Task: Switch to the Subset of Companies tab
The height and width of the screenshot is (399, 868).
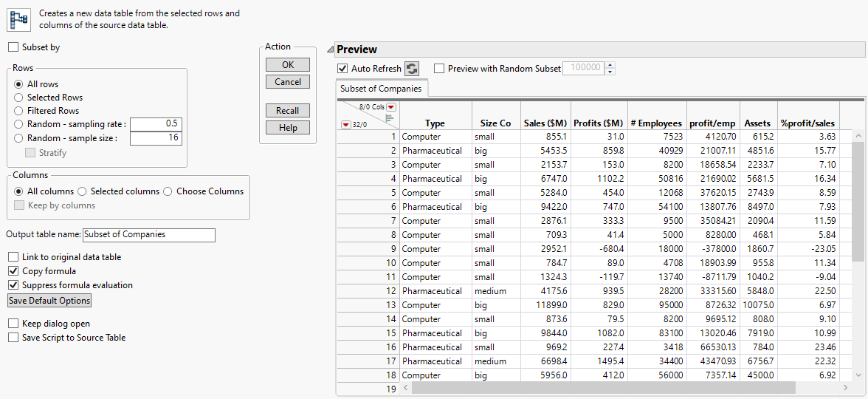Action: 380,89
